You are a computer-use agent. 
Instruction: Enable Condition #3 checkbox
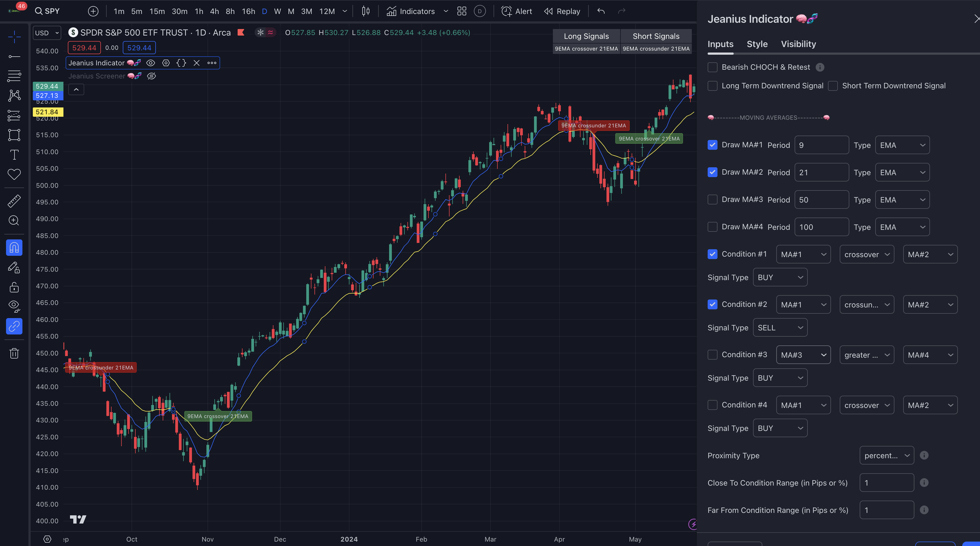(x=712, y=354)
